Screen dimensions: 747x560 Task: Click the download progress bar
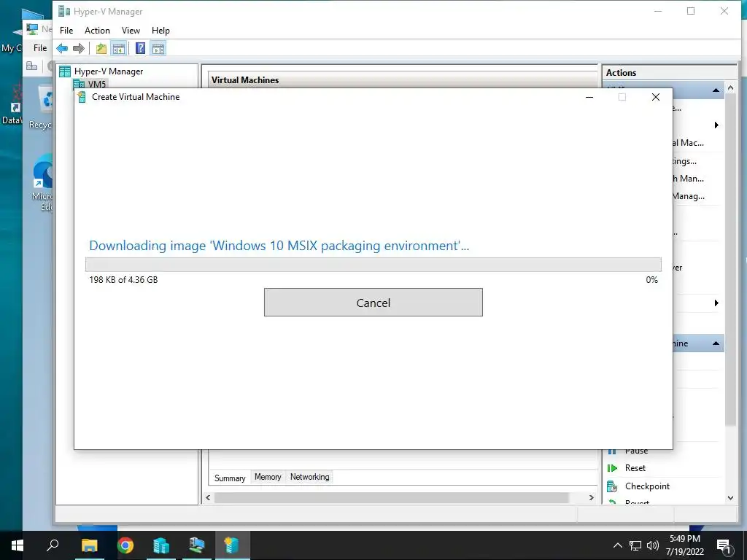point(373,264)
